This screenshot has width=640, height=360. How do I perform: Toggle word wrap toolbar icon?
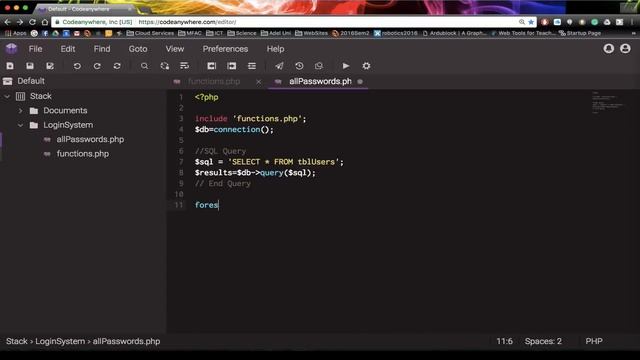click(x=184, y=66)
